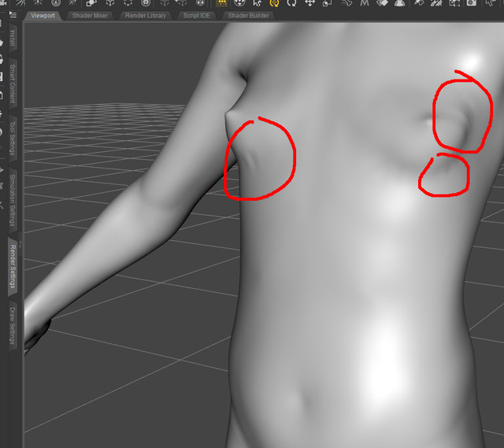This screenshot has height=448, width=504.
Task: Open the Install side pane tab
Action: pos(13,39)
